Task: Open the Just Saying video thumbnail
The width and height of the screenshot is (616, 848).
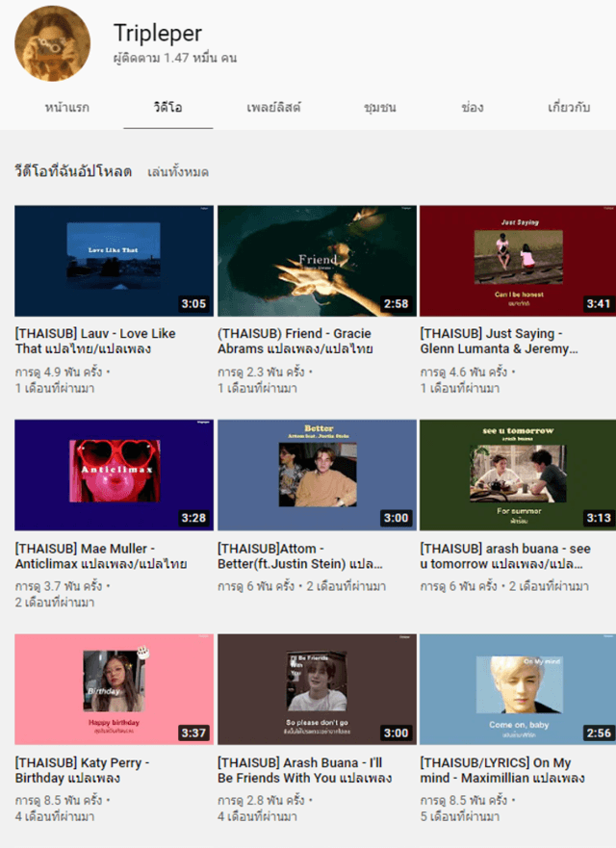Action: tap(518, 261)
